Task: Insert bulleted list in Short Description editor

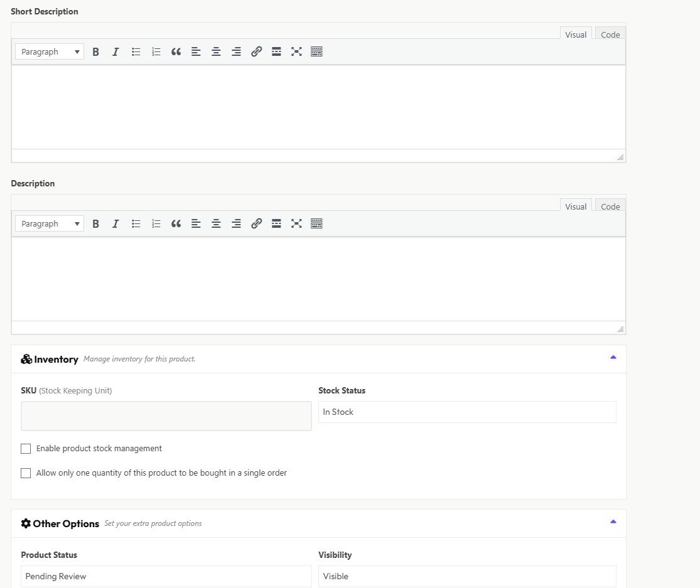Action: [x=136, y=52]
